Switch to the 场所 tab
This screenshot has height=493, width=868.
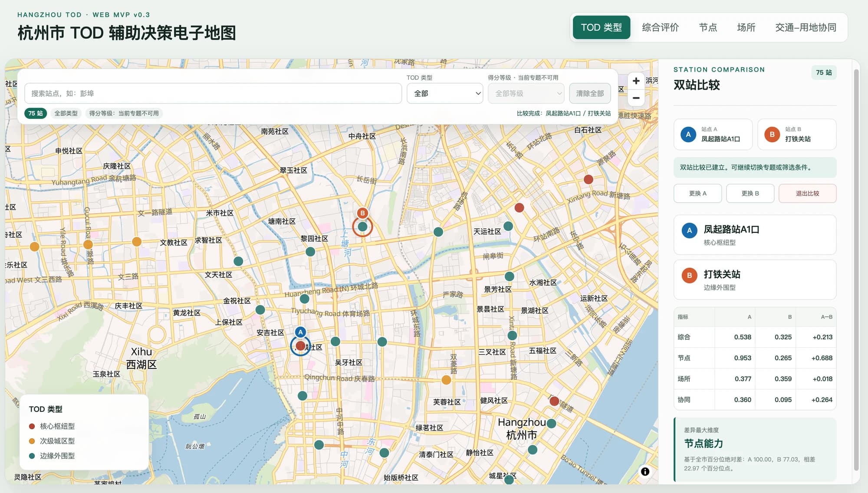tap(746, 27)
